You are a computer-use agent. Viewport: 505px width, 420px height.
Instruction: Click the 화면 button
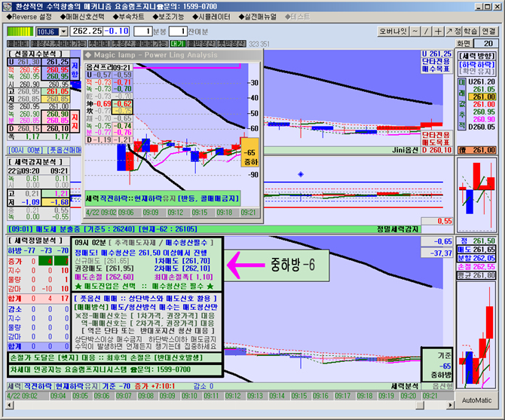pos(464,44)
